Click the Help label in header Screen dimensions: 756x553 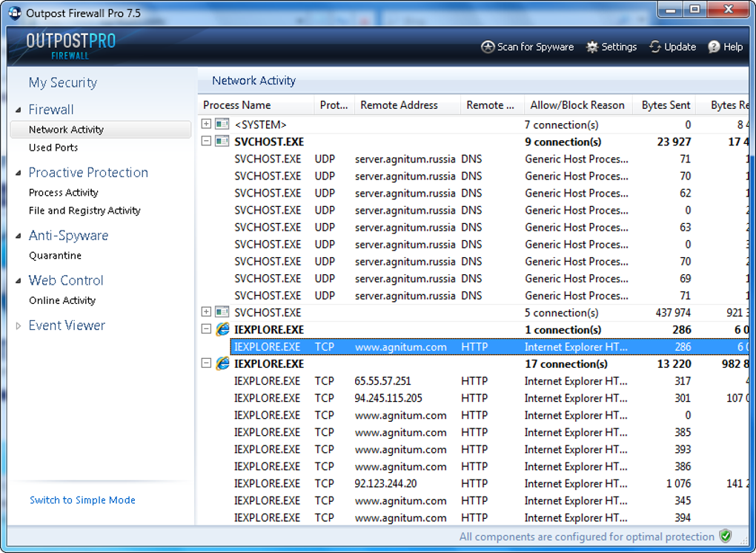pyautogui.click(x=733, y=47)
